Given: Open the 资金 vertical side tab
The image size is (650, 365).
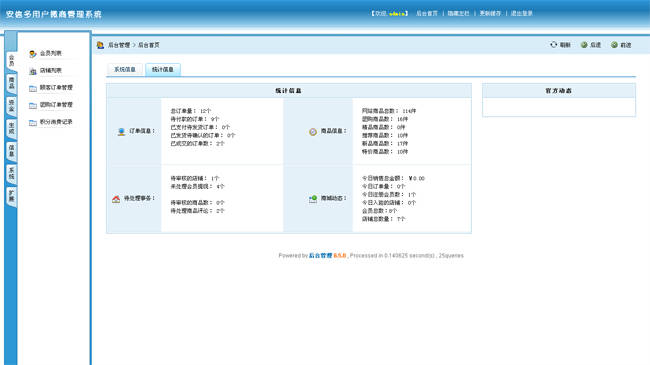Looking at the screenshot, I should click(12, 106).
